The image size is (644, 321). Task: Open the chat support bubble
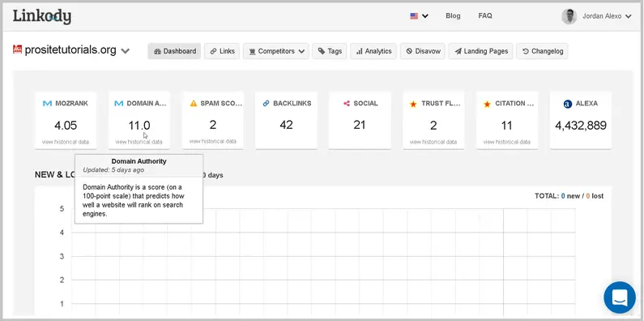[x=620, y=297]
